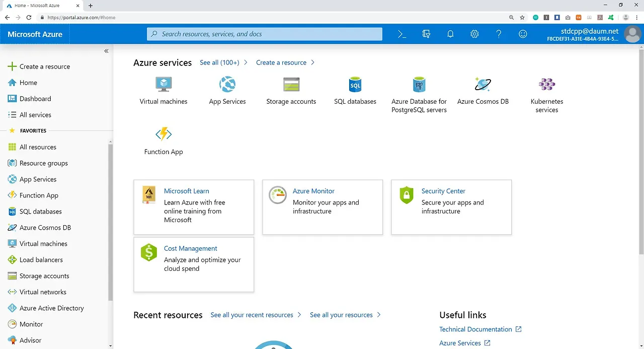Click the Microsoft Learn card icon
This screenshot has width=644, height=349.
(x=149, y=194)
